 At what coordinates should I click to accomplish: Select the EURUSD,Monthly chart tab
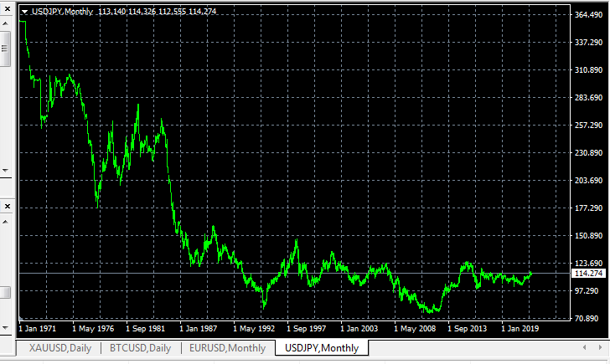227,348
